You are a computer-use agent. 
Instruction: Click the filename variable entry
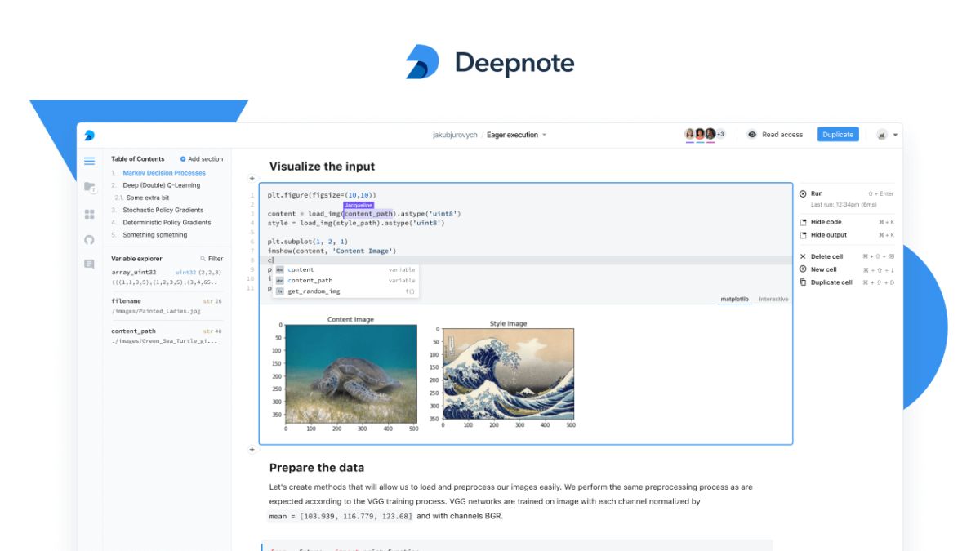click(167, 306)
